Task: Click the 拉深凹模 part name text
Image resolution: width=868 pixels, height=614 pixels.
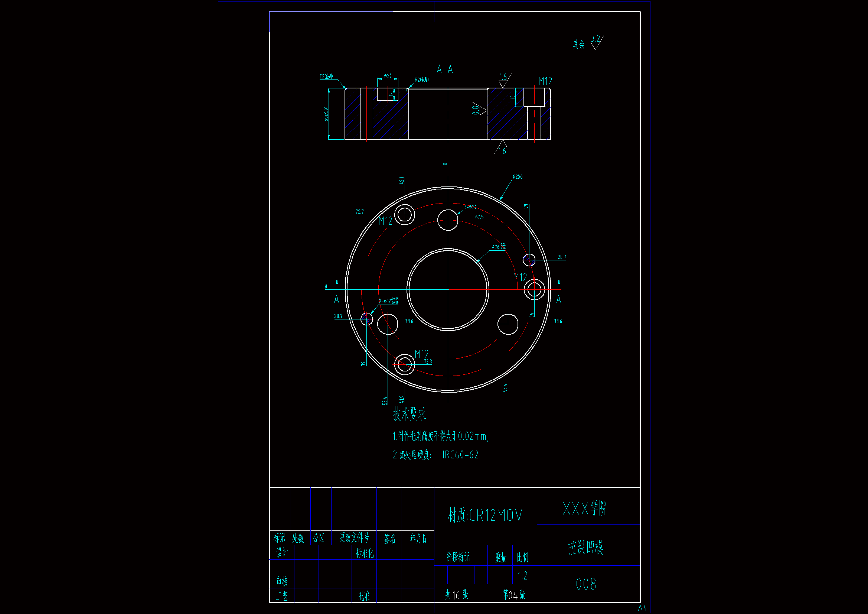Action: [585, 548]
